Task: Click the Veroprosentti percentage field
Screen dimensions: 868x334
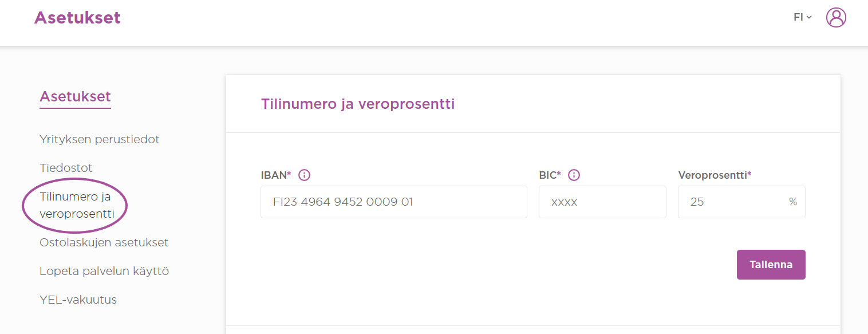Action: [x=741, y=202]
